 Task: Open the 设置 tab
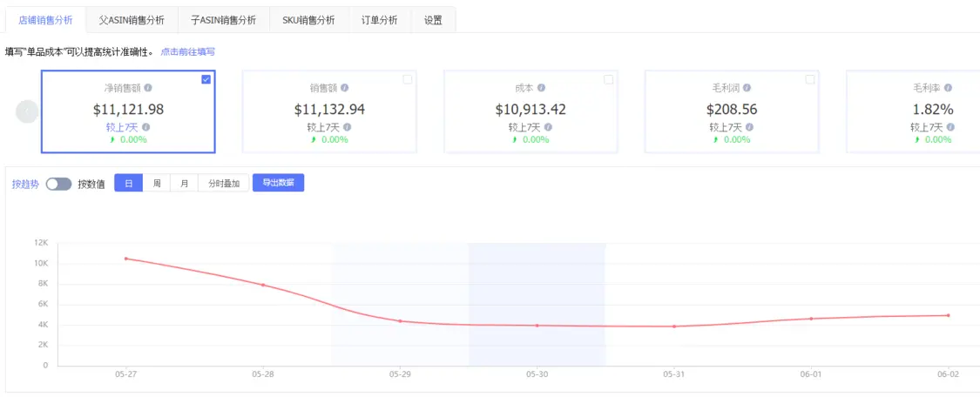(x=433, y=20)
